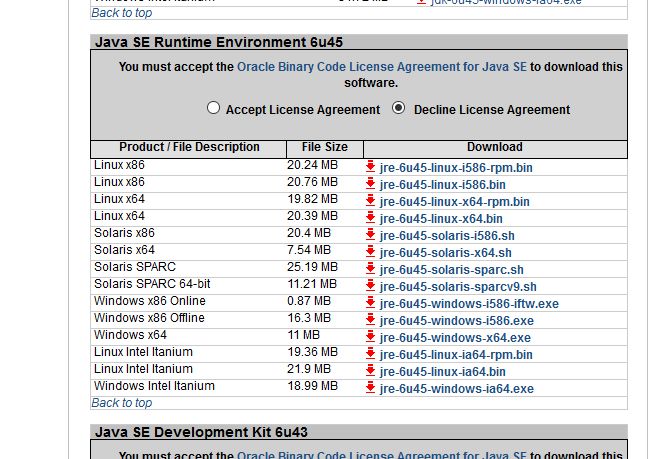Image resolution: width=663 pixels, height=459 pixels.
Task: Click the Windows x86 Offline row label
Action: (x=149, y=317)
